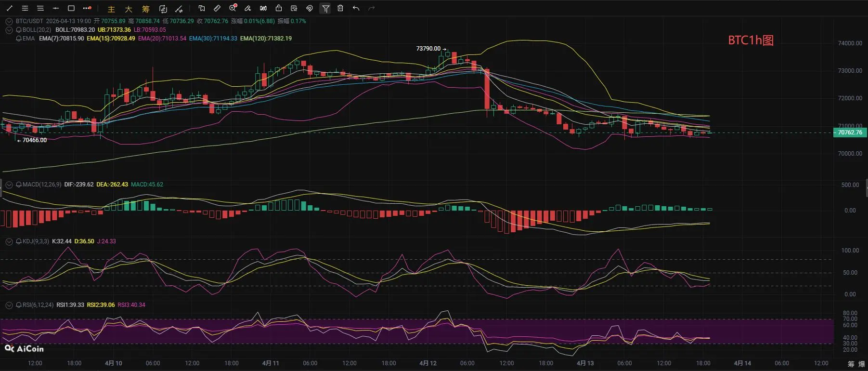Click the trash can delete drawings icon
868x371 pixels.
(340, 8)
